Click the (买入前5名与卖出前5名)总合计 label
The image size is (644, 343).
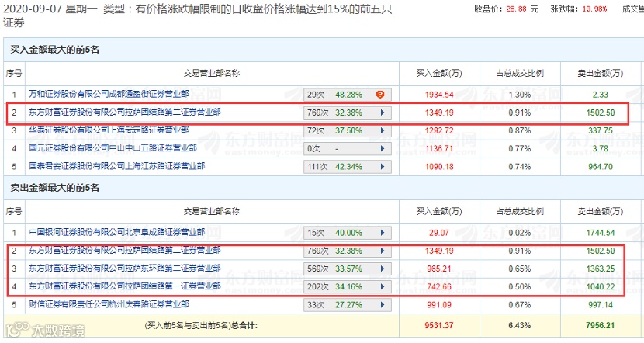coord(201,325)
